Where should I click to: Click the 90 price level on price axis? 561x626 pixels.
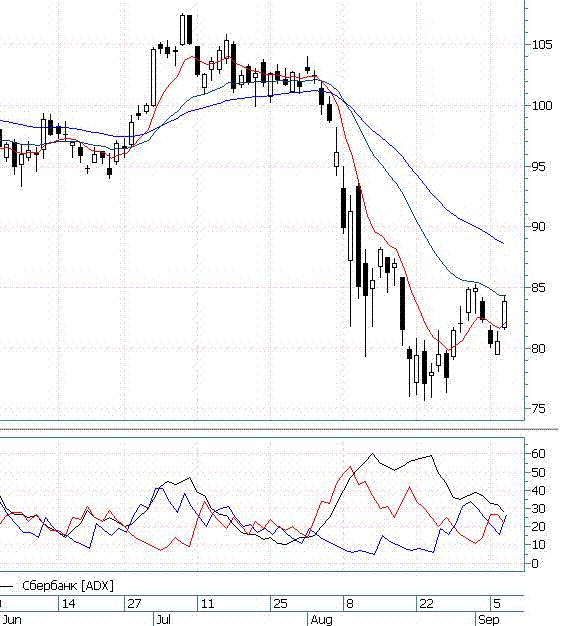click(x=538, y=226)
